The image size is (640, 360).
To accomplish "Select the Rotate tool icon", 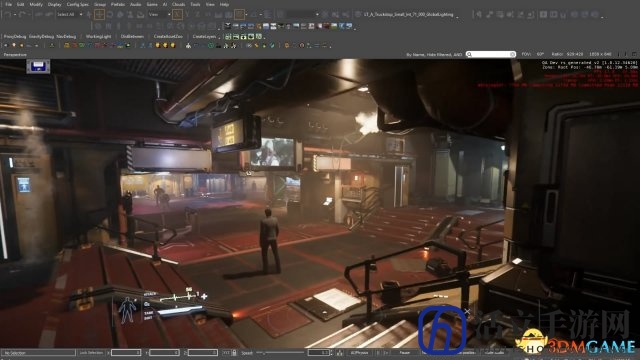I will point(110,15).
